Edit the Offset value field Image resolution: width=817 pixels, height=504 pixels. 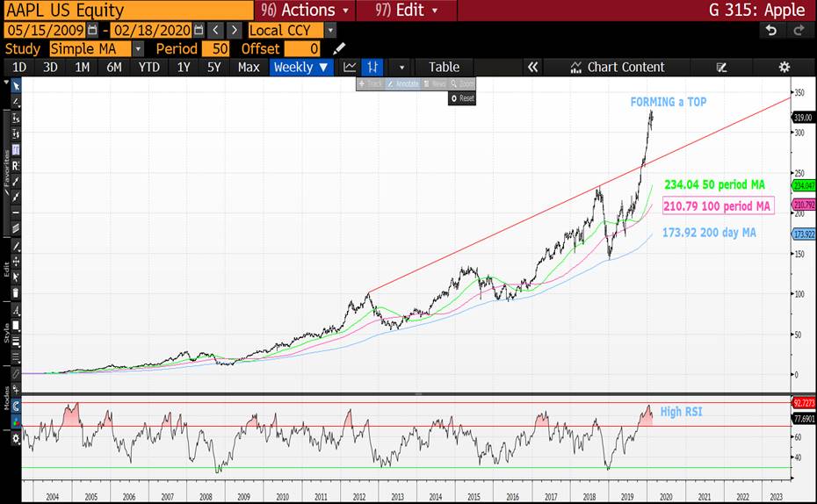(303, 49)
